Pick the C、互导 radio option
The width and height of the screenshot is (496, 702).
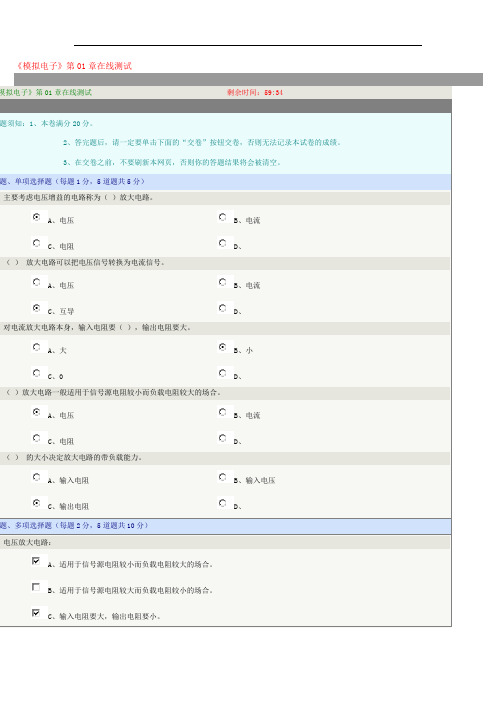point(37,308)
